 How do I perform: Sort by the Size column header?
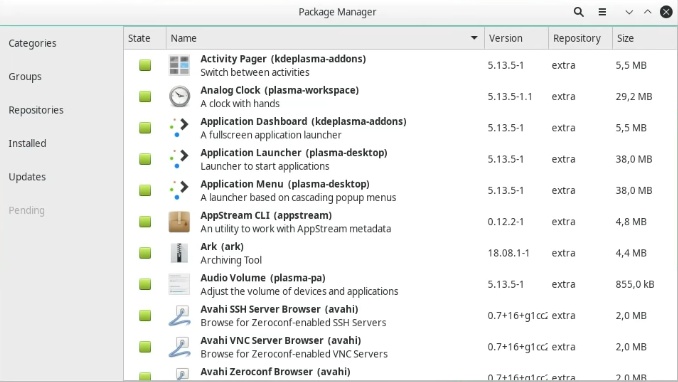(x=644, y=38)
